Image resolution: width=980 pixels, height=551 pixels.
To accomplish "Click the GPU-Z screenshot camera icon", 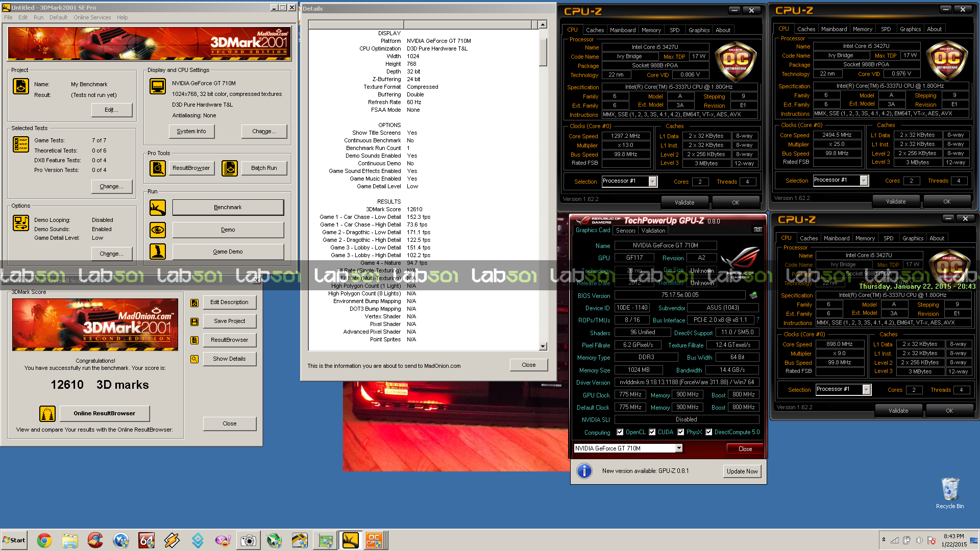I will pyautogui.click(x=758, y=230).
